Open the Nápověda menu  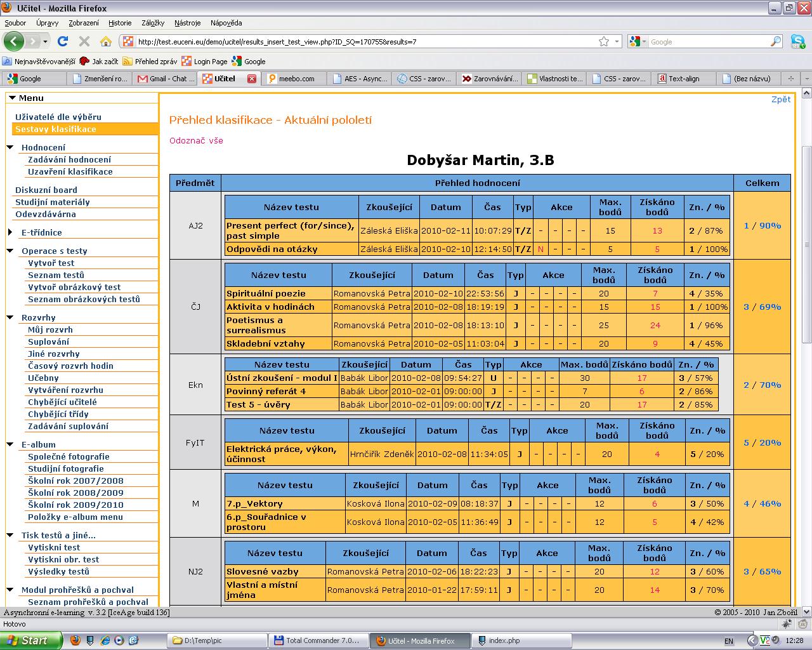(x=226, y=23)
